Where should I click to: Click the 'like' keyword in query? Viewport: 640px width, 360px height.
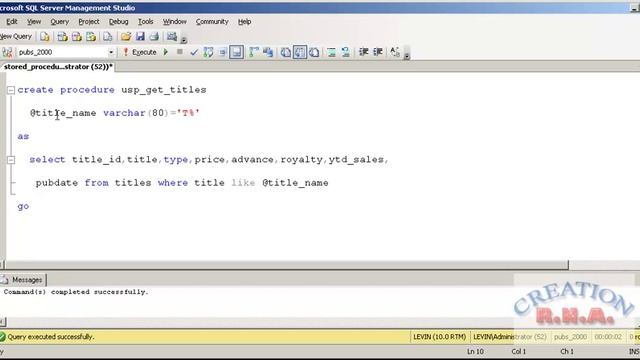pos(243,183)
